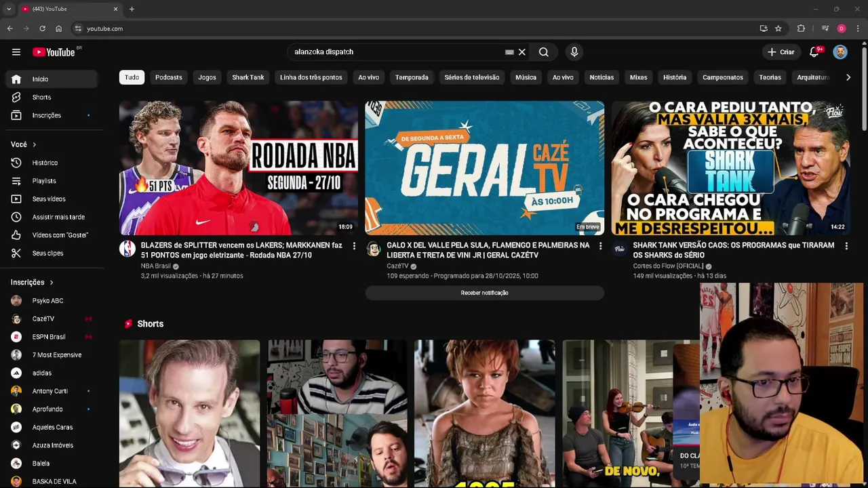Open Azuza Imóveis subscription
The height and width of the screenshot is (488, 868).
(52, 445)
